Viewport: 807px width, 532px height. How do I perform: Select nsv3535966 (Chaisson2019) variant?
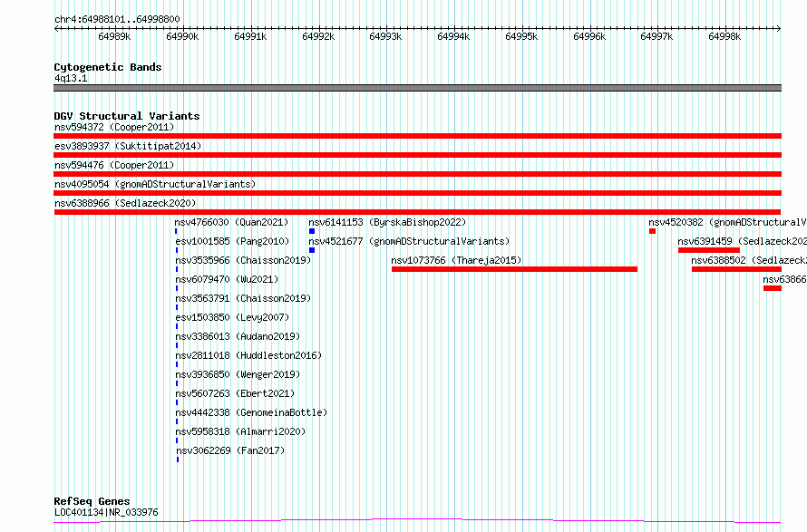click(243, 260)
